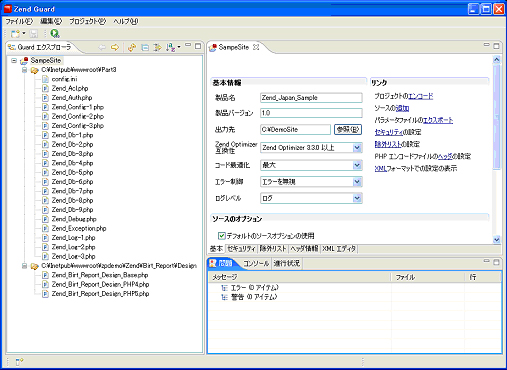Viewport: 507px width, 370px height.
Task: Click the ヘッダ settings link
Action: coord(445,156)
